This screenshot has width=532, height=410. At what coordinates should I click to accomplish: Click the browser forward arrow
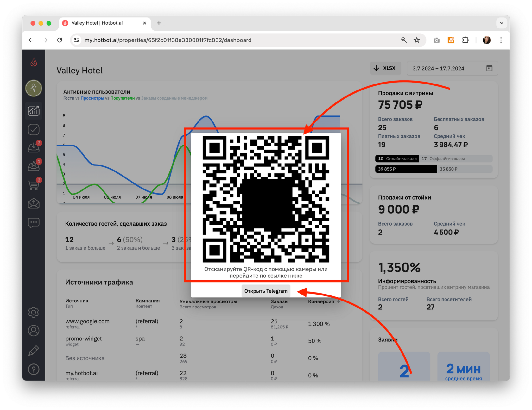tap(45, 40)
